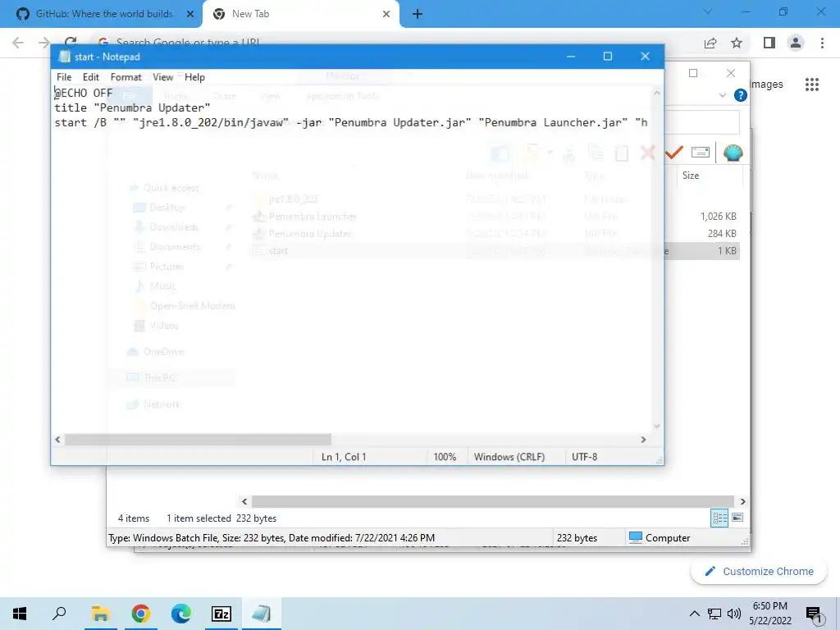
Task: Click the orange checkmark Properties icon in Explorer
Action: (674, 153)
